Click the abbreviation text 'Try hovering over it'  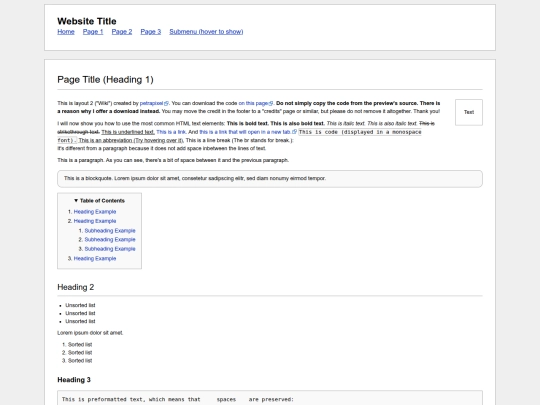(158, 141)
